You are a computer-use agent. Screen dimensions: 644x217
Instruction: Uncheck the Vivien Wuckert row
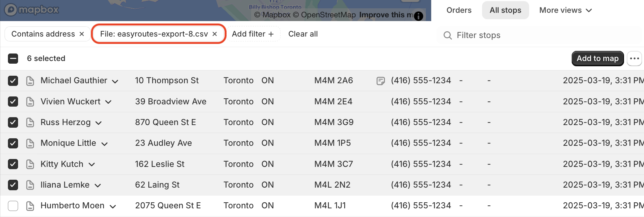coord(13,102)
